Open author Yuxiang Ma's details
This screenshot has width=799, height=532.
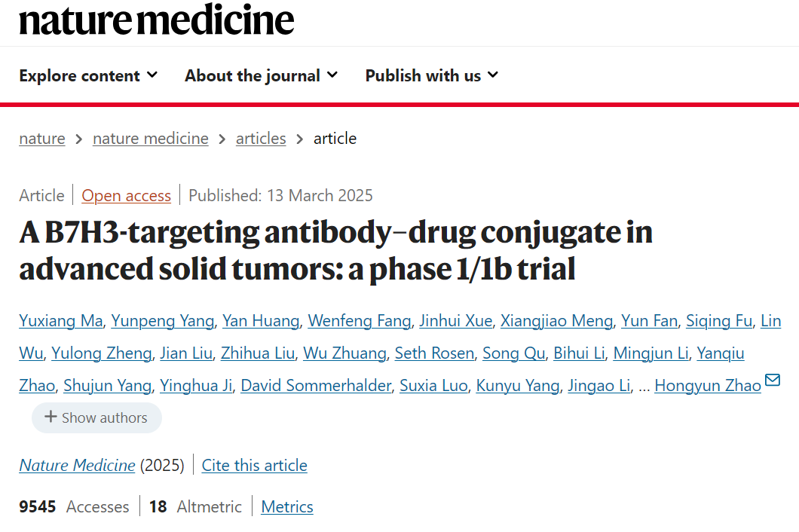pos(60,321)
